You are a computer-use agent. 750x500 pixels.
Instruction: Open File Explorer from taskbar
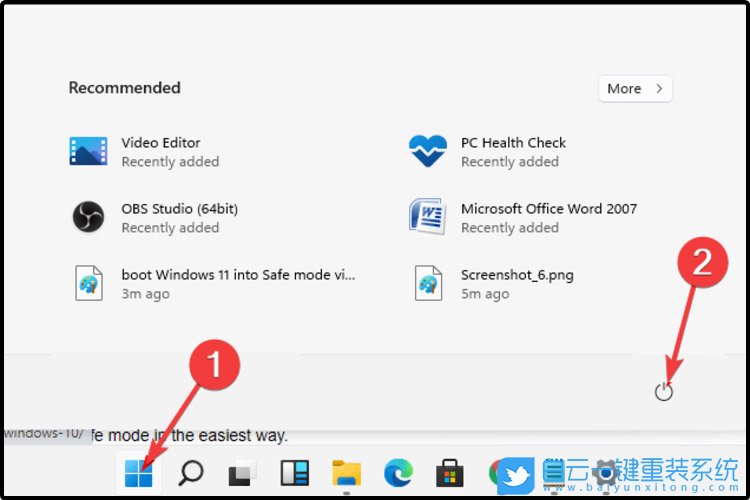347,473
